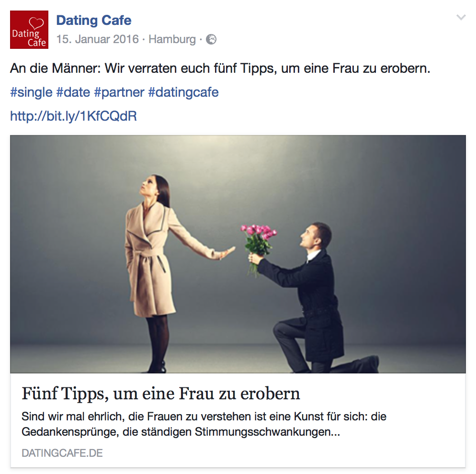Screen dimensions: 476x474
Task: Click the globe public privacy icon
Action: (x=211, y=39)
